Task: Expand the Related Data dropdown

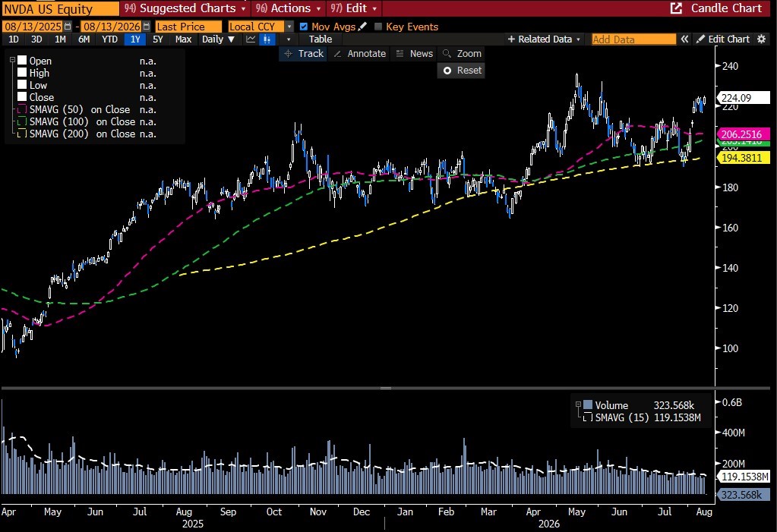Action: pos(544,39)
